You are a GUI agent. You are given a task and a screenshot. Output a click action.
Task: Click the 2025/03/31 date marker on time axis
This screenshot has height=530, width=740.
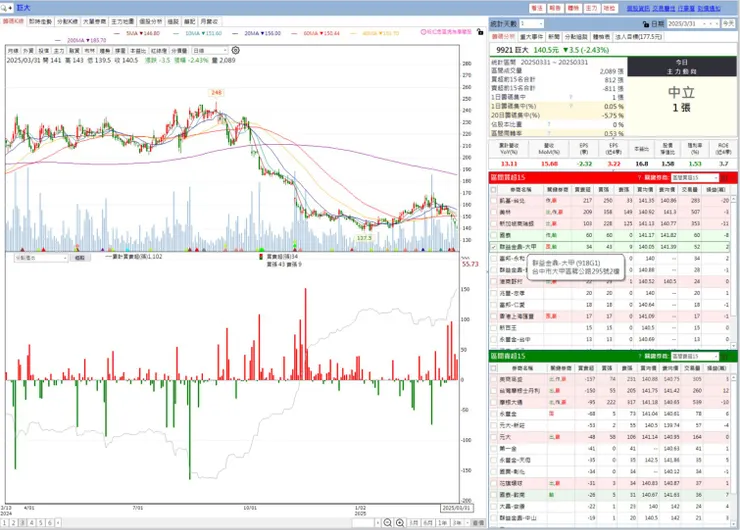coord(456,508)
